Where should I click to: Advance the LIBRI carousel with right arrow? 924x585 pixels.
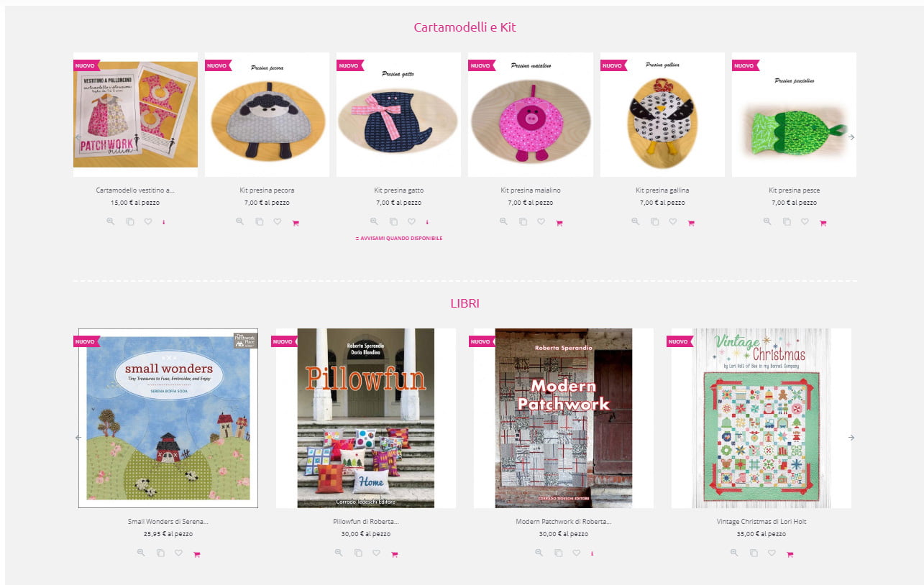pos(851,437)
